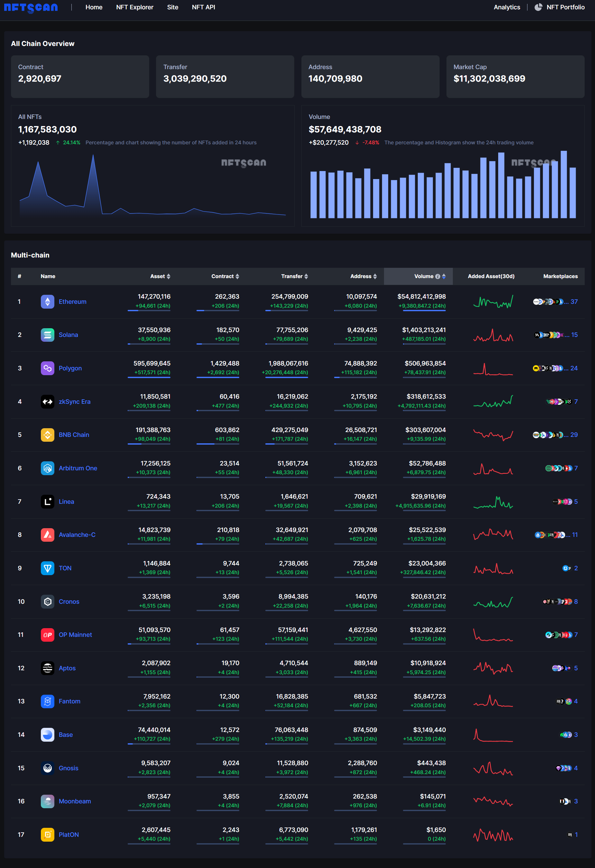Click the total volume $57,649,438,708

click(345, 129)
